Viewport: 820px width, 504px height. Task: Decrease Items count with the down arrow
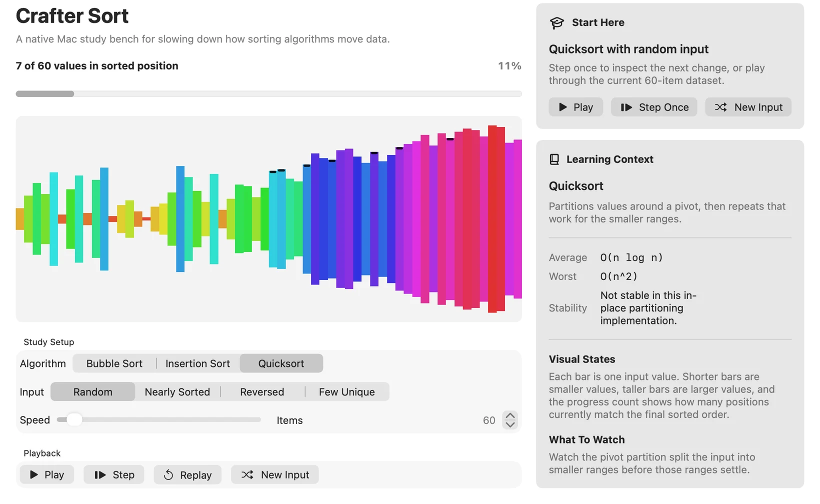point(510,424)
